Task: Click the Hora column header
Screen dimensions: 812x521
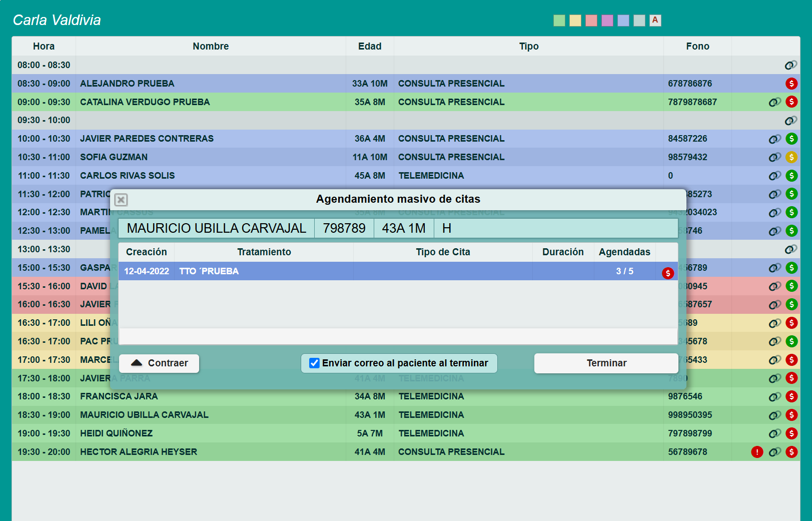Action: coord(44,46)
